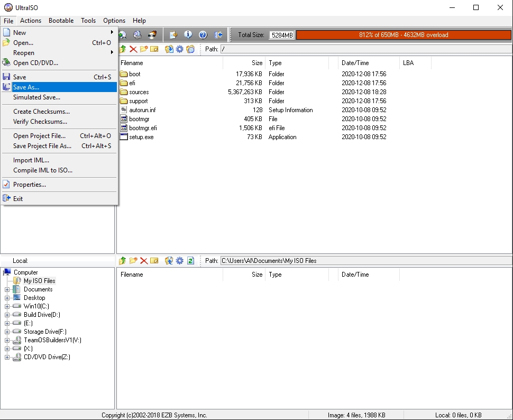Viewport: 513px width, 420px height.
Task: Click the Exit door icon in the top toolbar
Action: (x=218, y=35)
